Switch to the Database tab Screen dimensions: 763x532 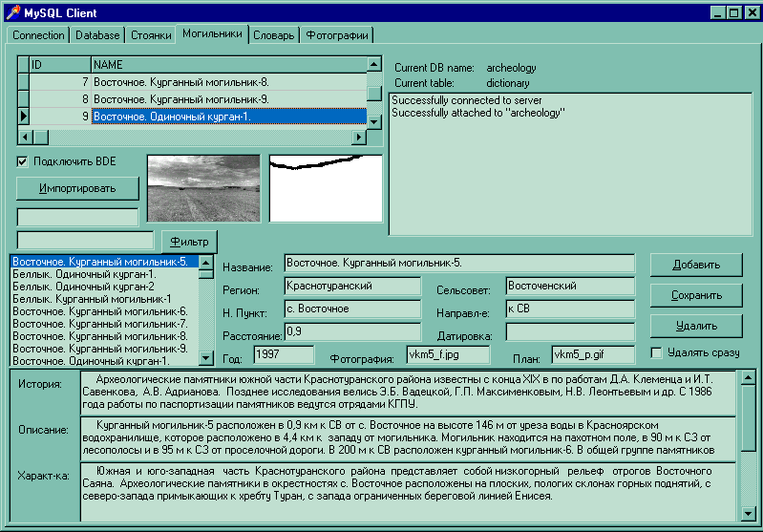click(97, 35)
